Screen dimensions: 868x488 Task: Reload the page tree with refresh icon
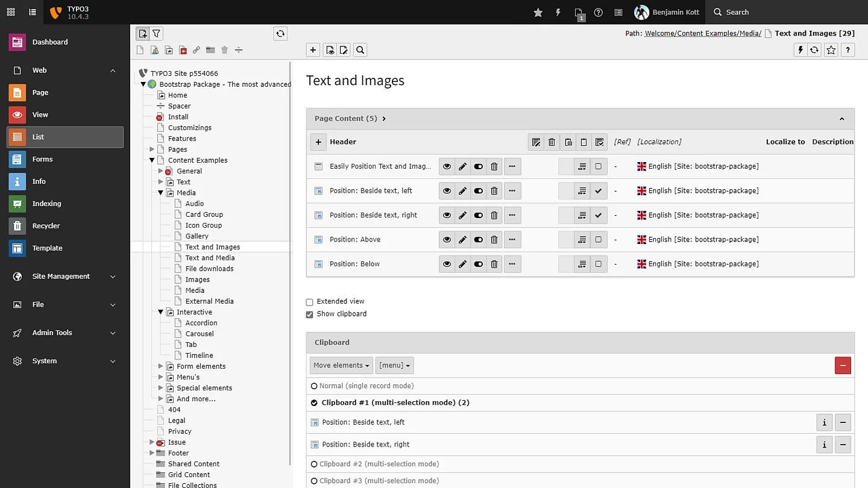click(280, 34)
